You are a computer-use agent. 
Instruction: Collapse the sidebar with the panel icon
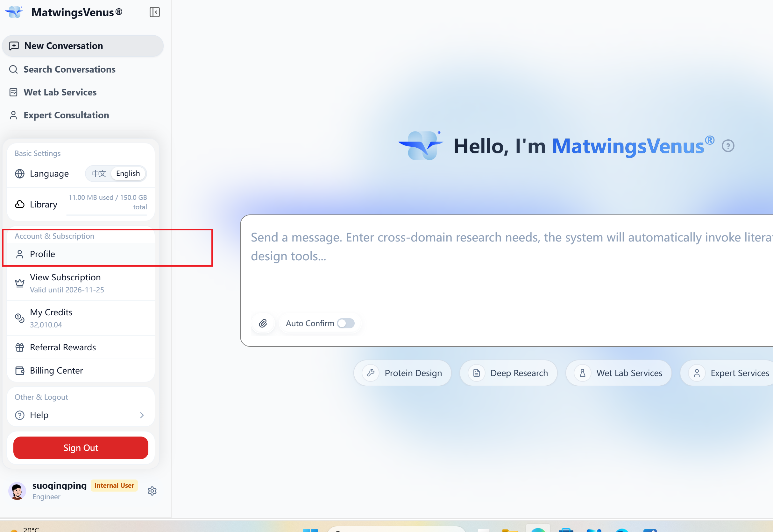point(154,12)
